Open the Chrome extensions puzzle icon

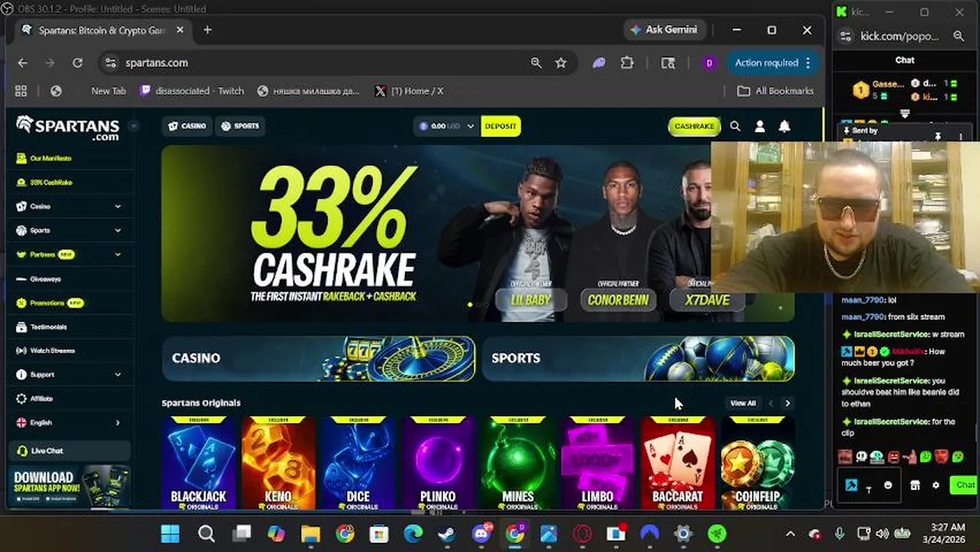point(626,63)
